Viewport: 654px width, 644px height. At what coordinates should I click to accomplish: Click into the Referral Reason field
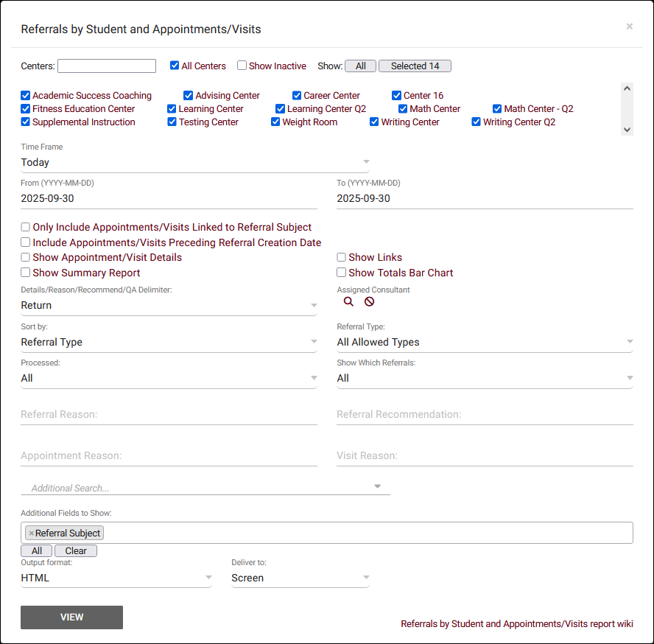[169, 415]
